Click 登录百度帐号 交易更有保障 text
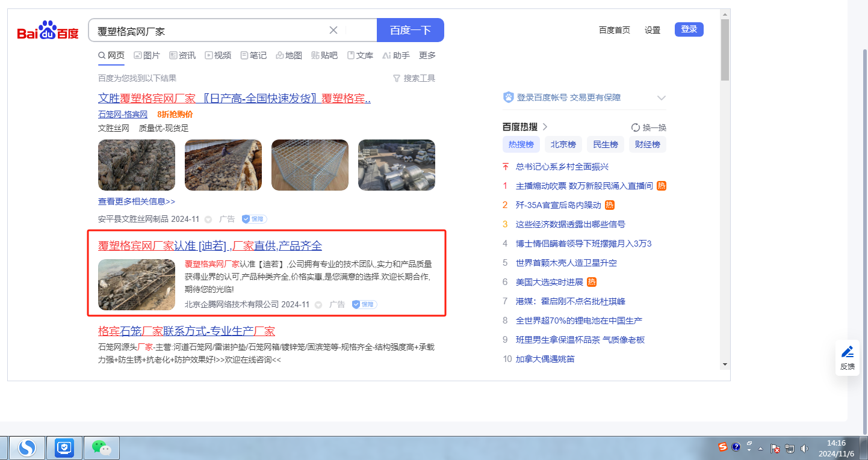Viewport: 868px width, 460px height. (x=569, y=97)
